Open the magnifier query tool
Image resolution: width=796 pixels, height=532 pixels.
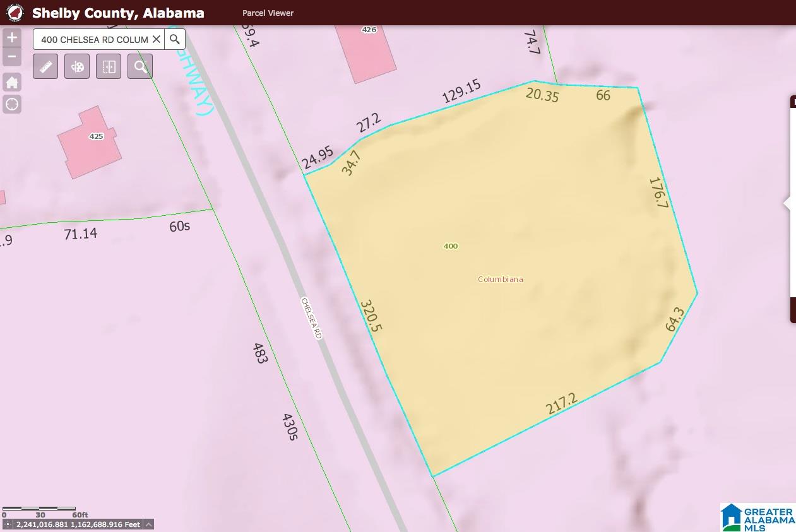click(x=140, y=66)
